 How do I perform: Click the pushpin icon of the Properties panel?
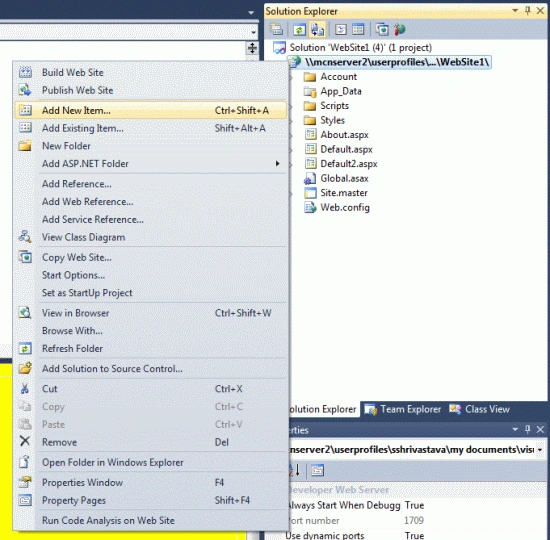point(527,429)
